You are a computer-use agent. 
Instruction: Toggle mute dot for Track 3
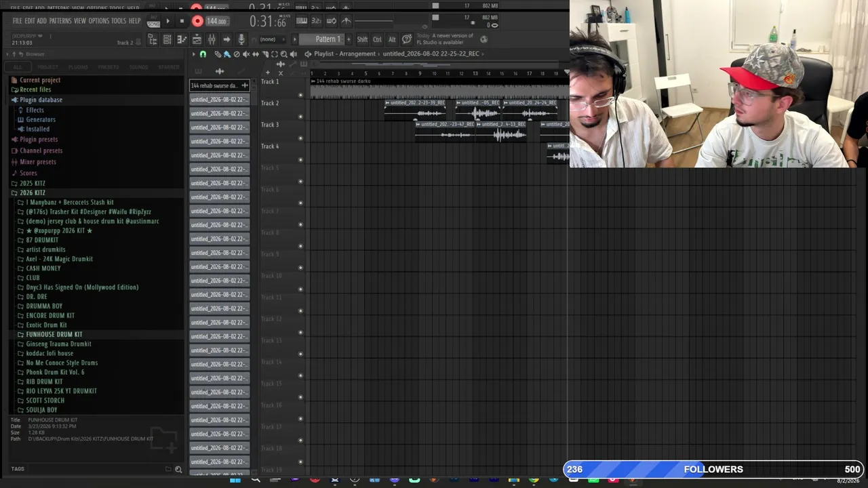coord(300,138)
